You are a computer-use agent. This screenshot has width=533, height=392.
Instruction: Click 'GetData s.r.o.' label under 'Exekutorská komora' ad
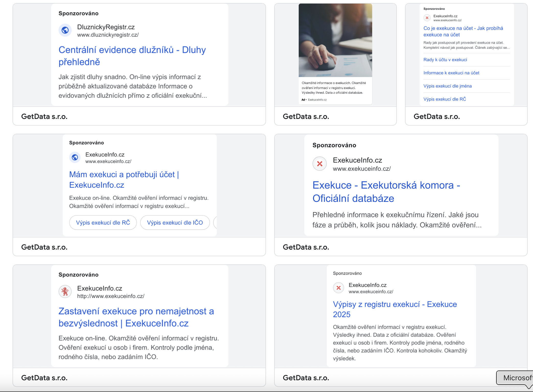click(x=306, y=247)
